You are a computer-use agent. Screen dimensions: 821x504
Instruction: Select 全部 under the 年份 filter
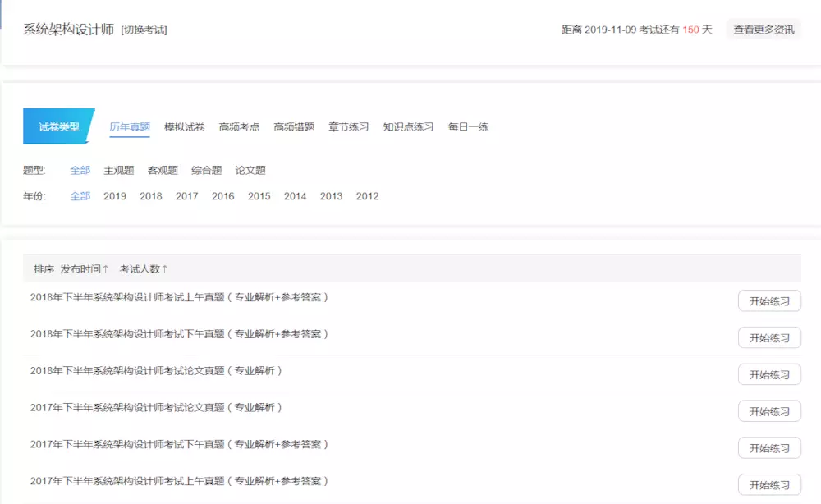click(79, 196)
